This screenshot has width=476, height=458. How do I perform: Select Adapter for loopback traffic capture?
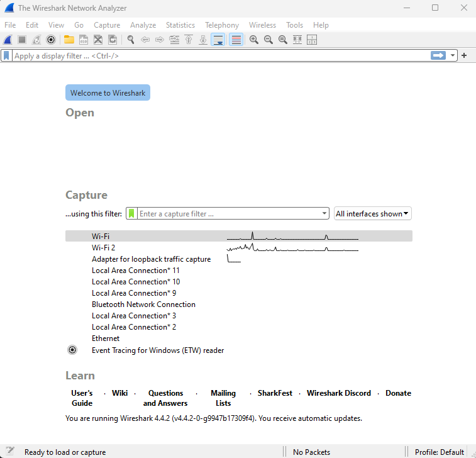pos(151,259)
